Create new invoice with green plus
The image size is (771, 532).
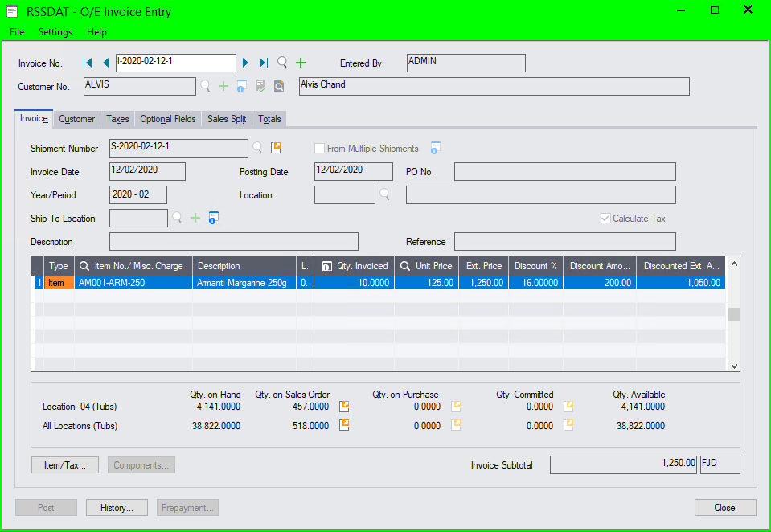(301, 63)
